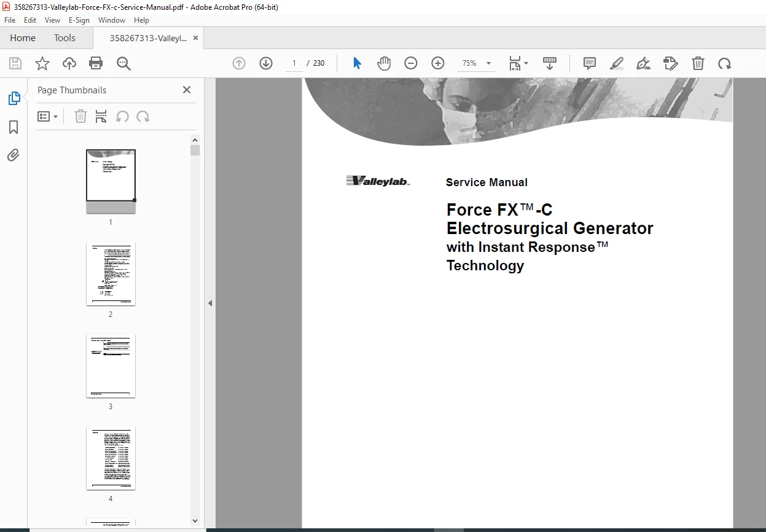Click the page number input field

[x=294, y=63]
